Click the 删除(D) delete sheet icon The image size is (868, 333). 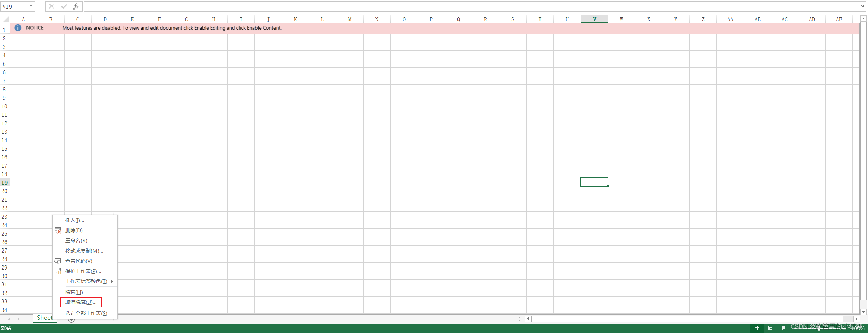click(x=58, y=230)
